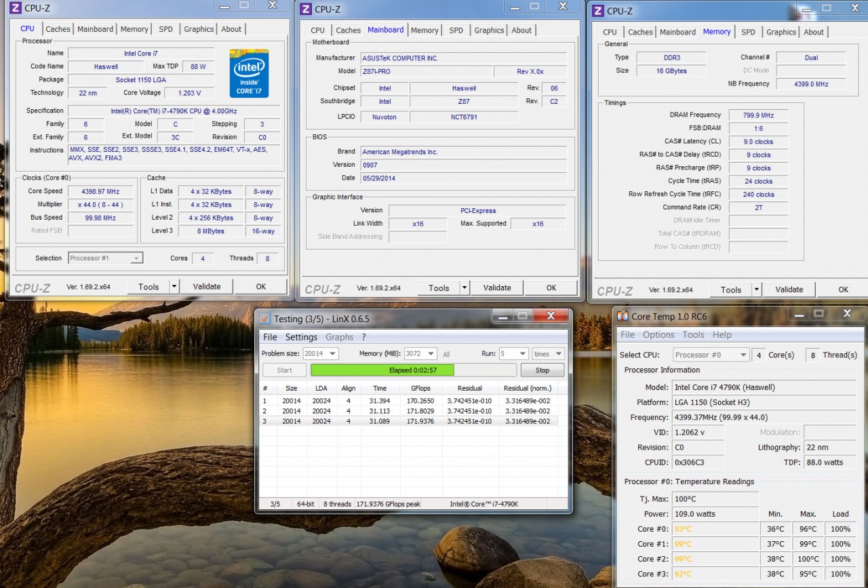Stop the running LinX test
This screenshot has width=868, height=588.
click(x=542, y=370)
